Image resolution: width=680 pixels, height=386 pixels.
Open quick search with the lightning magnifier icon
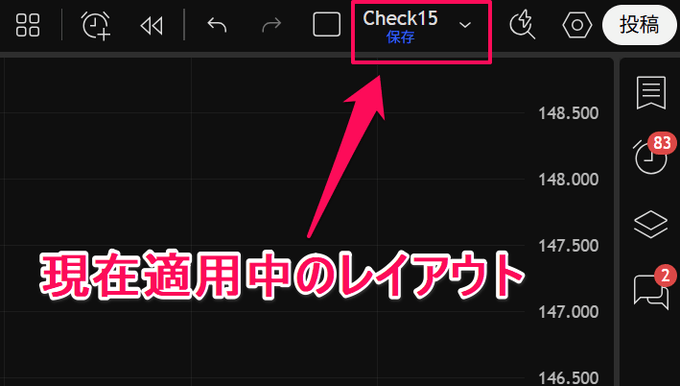[x=522, y=25]
